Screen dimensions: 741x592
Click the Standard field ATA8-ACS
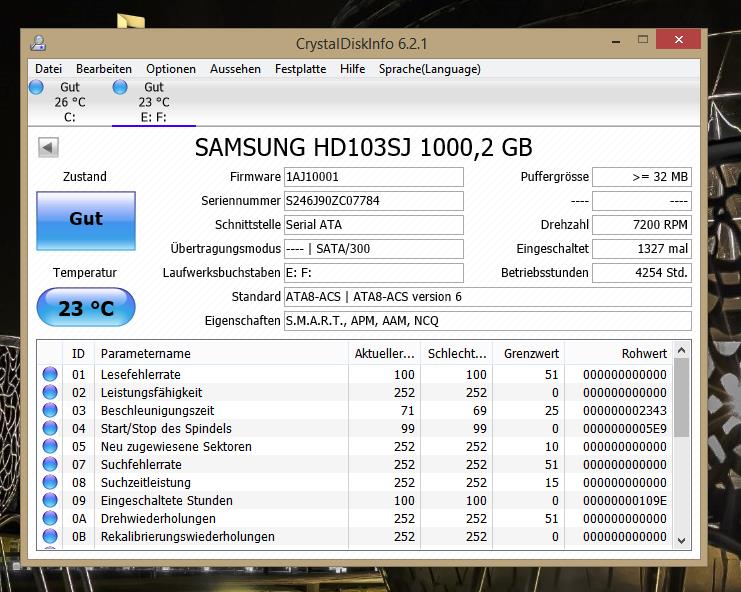coord(488,297)
